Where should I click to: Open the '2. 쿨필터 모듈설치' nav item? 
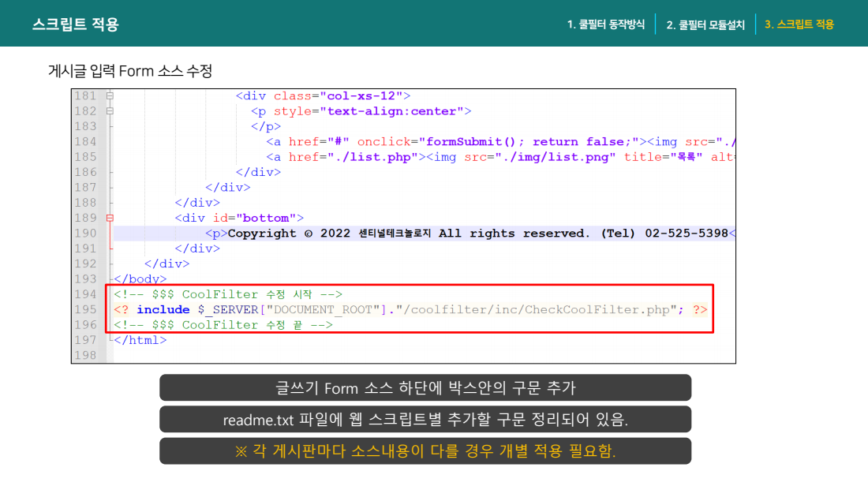(x=705, y=24)
